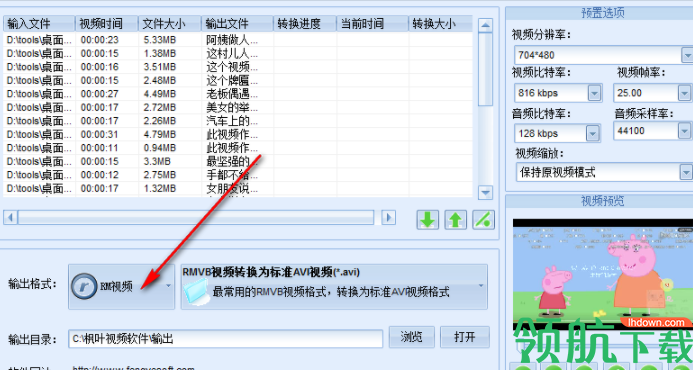
Task: Click the 文件大小 column header
Action: (x=170, y=23)
